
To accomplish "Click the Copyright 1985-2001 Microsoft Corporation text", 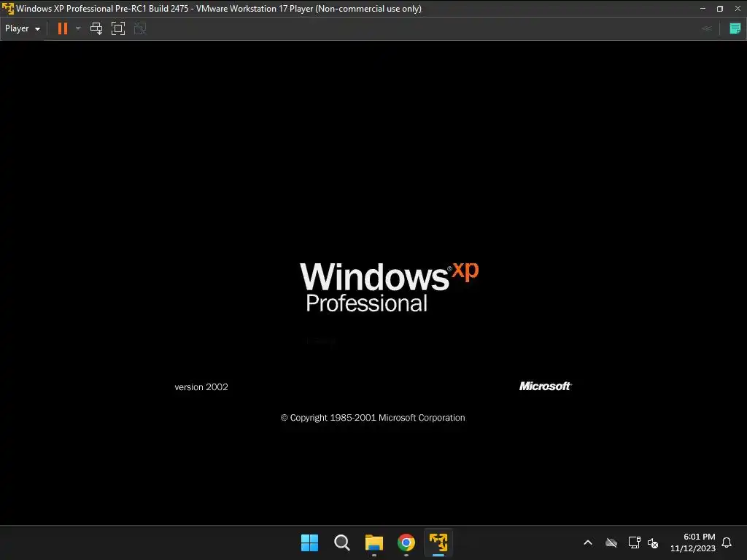I will click(x=373, y=418).
